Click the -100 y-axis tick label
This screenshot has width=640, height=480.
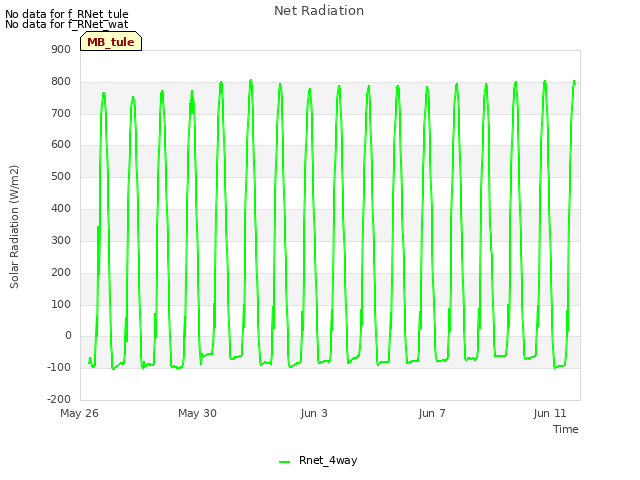point(59,367)
